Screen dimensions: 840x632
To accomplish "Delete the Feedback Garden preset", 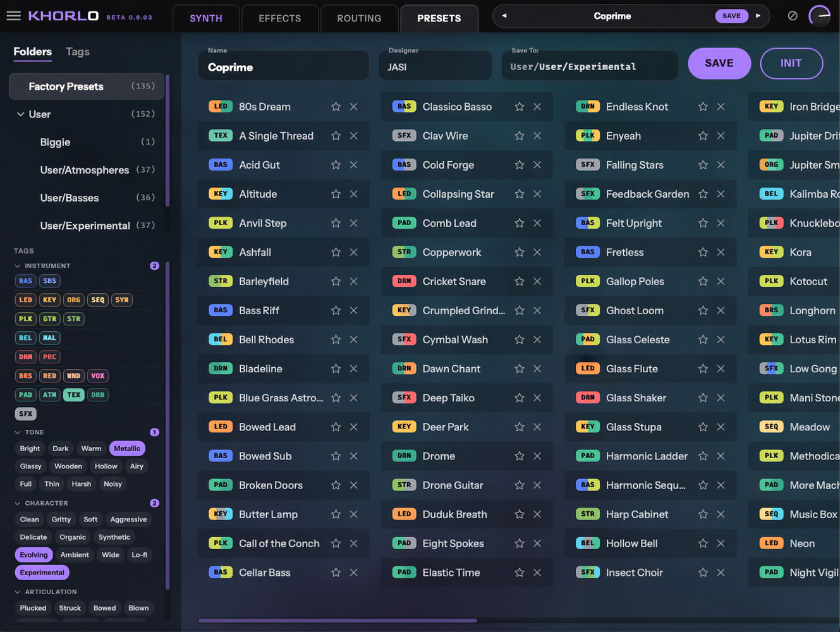I will tap(721, 194).
